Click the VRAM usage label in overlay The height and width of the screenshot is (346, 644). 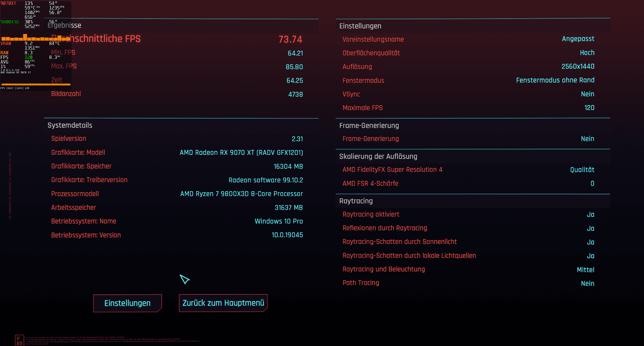coord(6,43)
